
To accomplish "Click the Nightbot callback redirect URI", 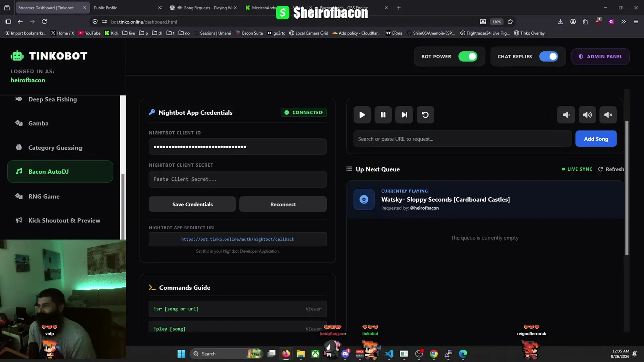I will tap(237, 239).
